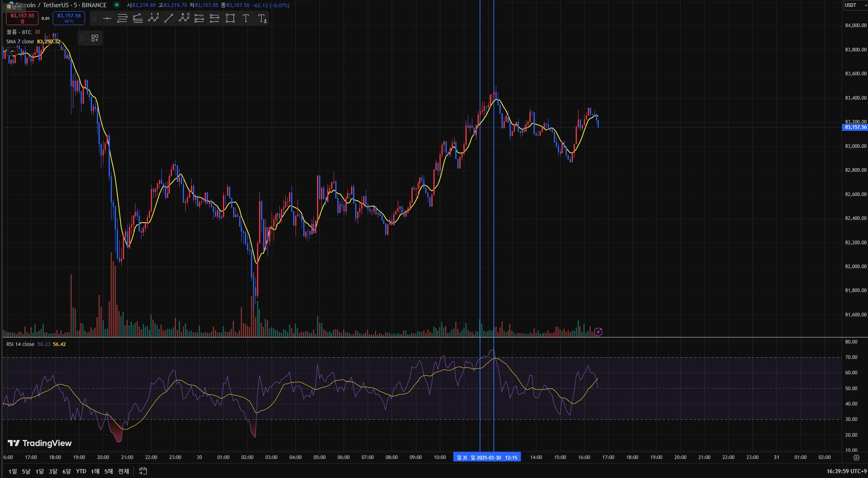Screen dimensions: 868x478
Task: Switch range to 5해 (5 years)
Action: pyautogui.click(x=108, y=471)
